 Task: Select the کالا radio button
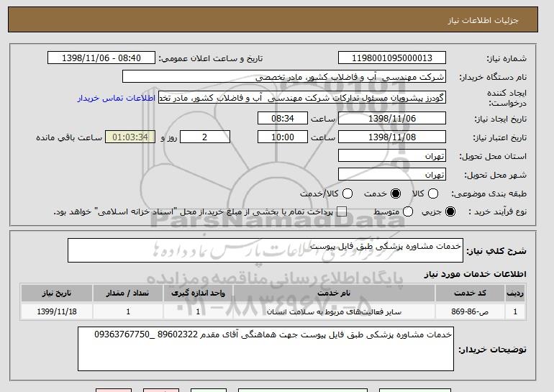(433, 193)
